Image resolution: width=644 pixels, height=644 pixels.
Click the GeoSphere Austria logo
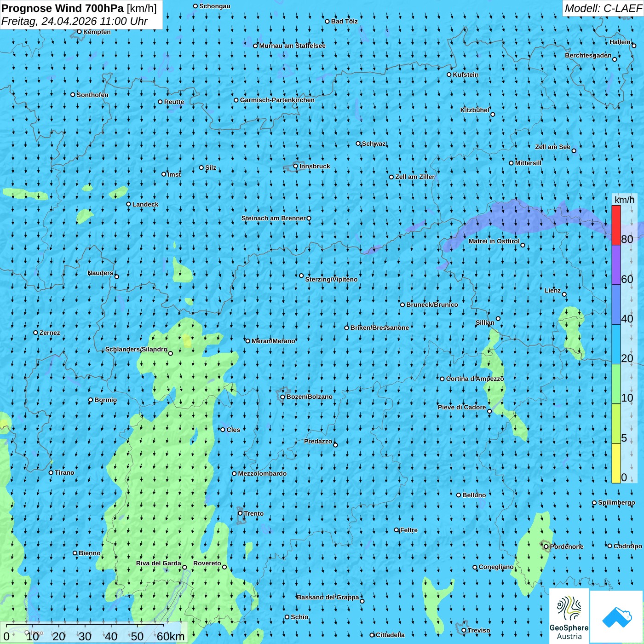coord(569,616)
